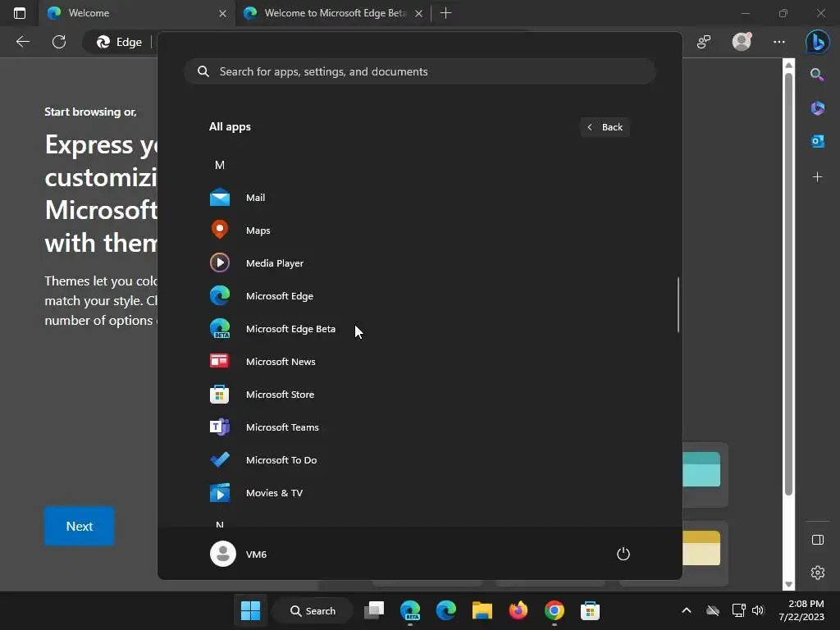
Task: Open the Microsoft Store taskbar icon
Action: [x=590, y=610]
